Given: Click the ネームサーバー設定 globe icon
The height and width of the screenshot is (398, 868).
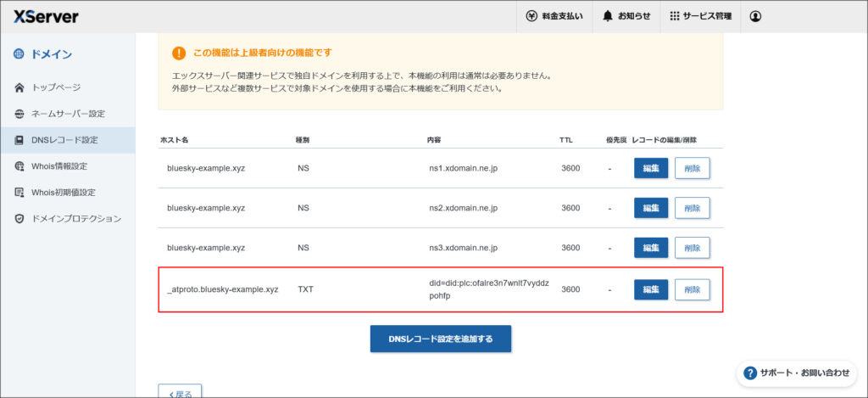Looking at the screenshot, I should tap(19, 114).
